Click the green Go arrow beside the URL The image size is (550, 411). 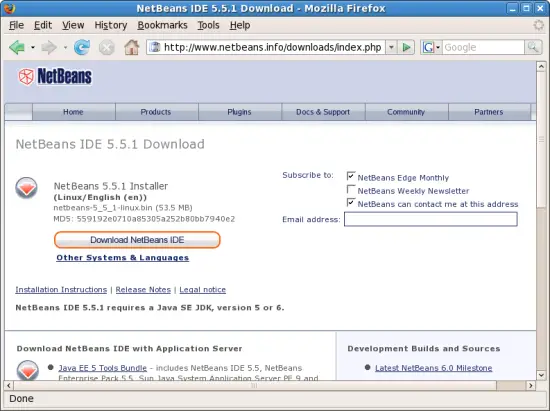pyautogui.click(x=406, y=47)
